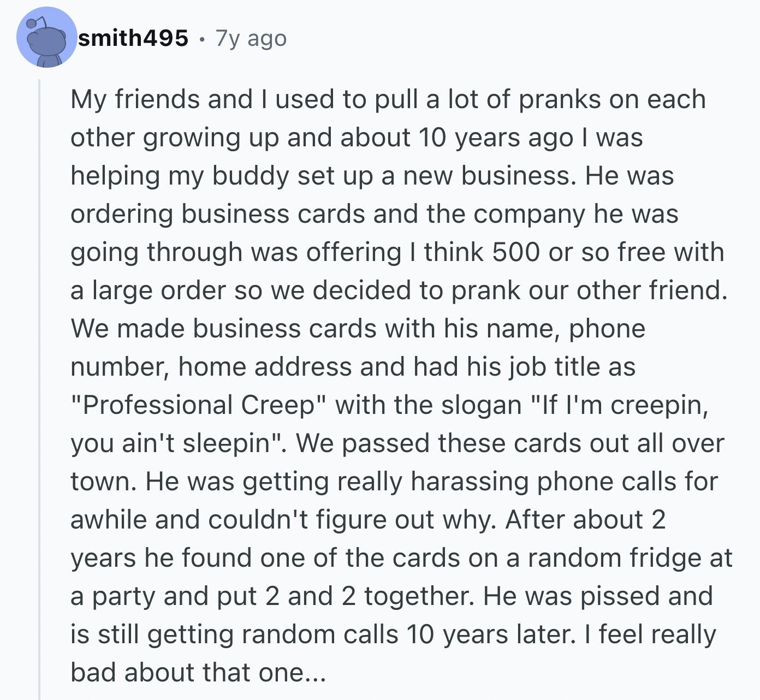This screenshot has height=700, width=760.
Task: Visit the smith495 user profile link
Action: [133, 38]
